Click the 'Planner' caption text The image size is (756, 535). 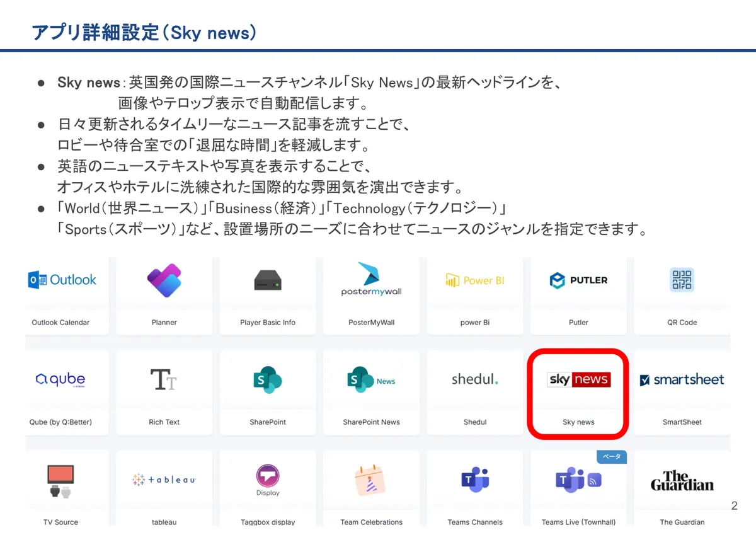pos(164,323)
